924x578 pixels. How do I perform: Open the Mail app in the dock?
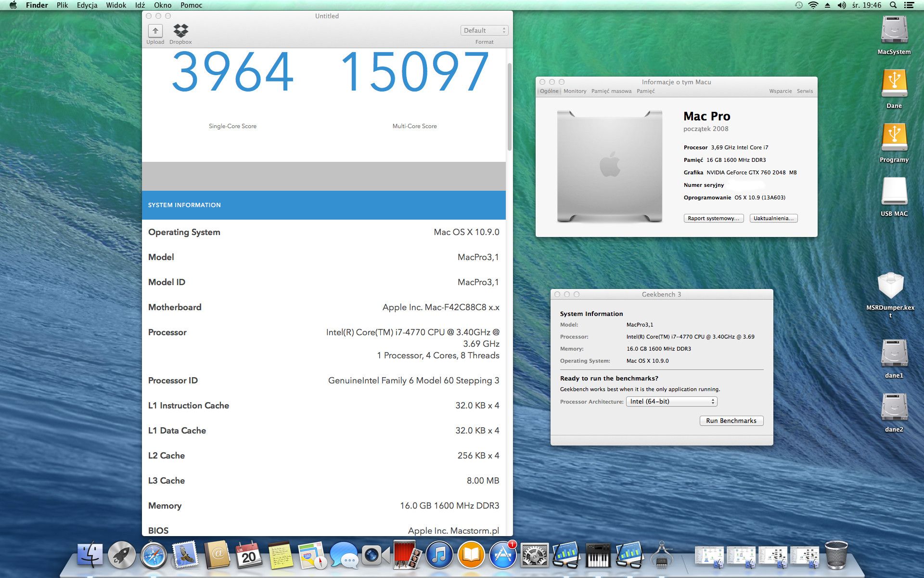tap(185, 555)
